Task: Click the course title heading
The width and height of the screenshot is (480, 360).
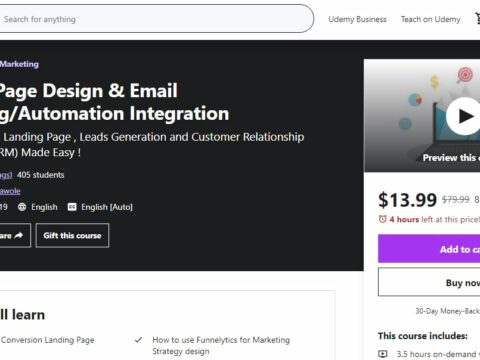Action: click(x=115, y=102)
